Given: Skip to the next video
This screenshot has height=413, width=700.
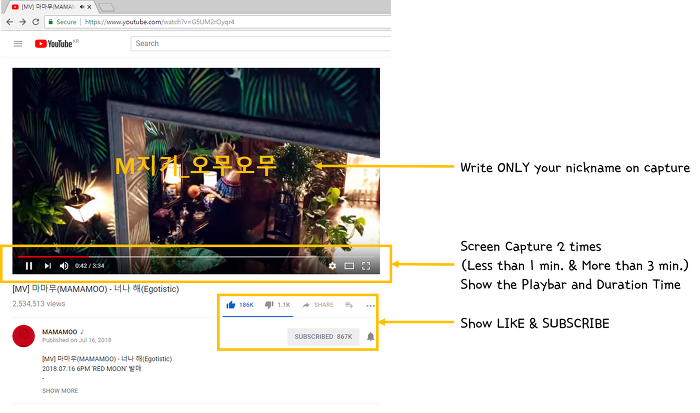Looking at the screenshot, I should pos(48,266).
